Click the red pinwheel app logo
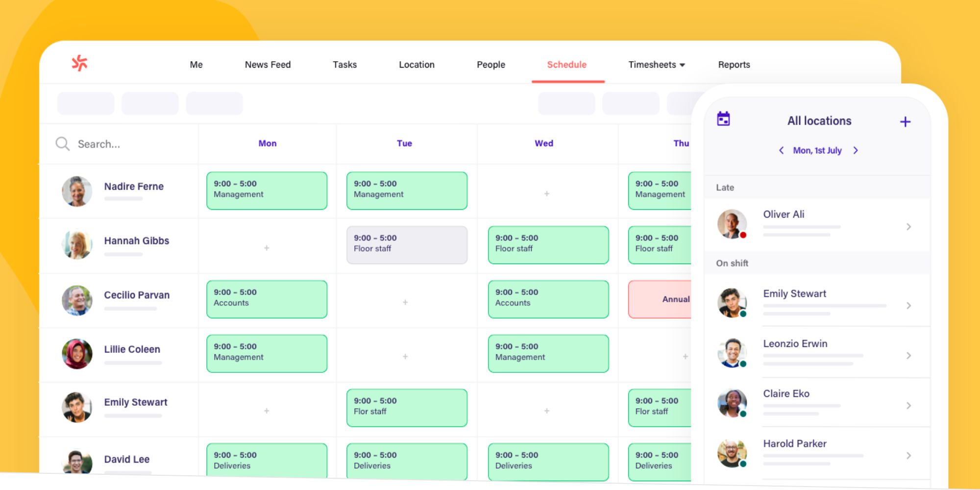Image resolution: width=980 pixels, height=490 pixels. [79, 63]
